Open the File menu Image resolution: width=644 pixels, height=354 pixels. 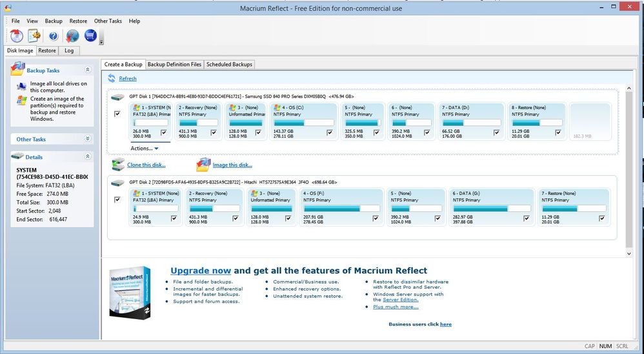[x=15, y=21]
